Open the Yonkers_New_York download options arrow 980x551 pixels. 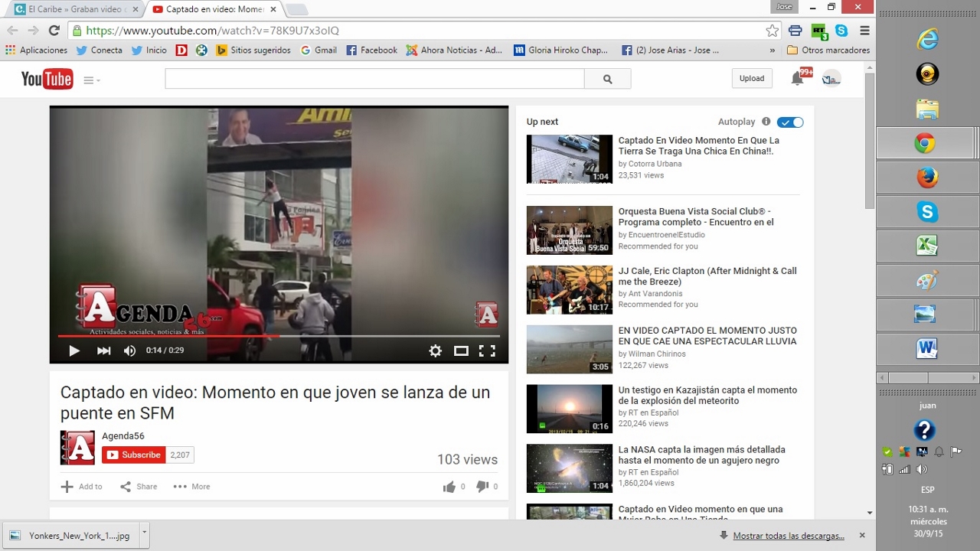[x=144, y=535]
